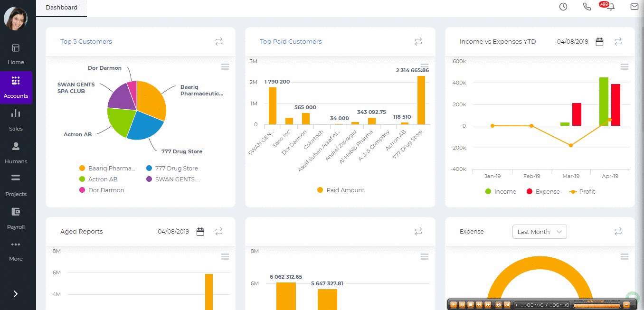The height and width of the screenshot is (310, 644).
Task: Open the Income vs Expenses chart hamburger menu
Action: point(625,67)
